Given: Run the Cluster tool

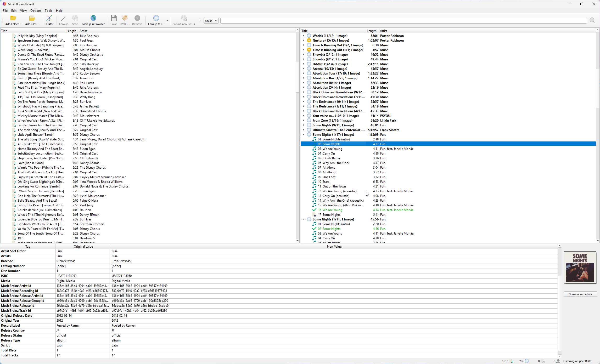Looking at the screenshot, I should [x=49, y=20].
